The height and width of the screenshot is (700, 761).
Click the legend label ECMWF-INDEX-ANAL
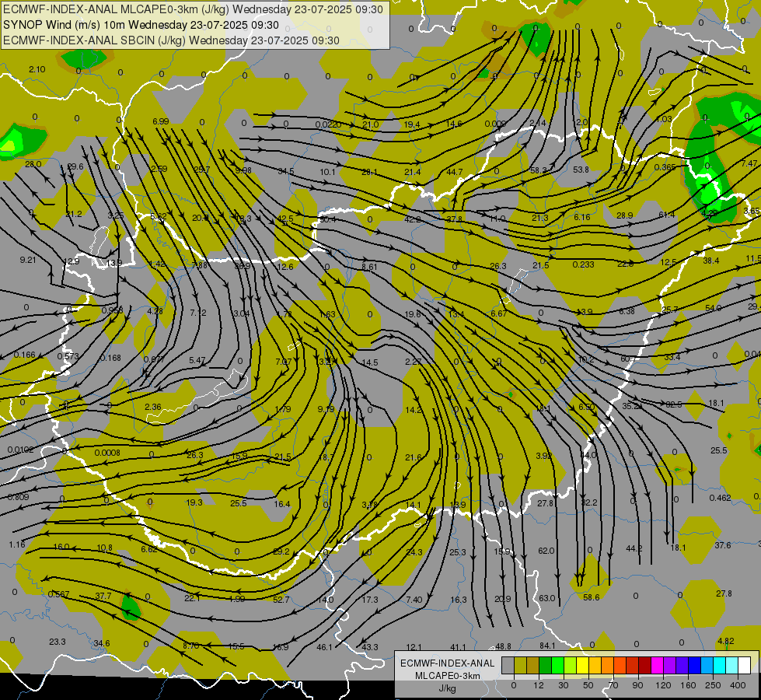click(447, 663)
